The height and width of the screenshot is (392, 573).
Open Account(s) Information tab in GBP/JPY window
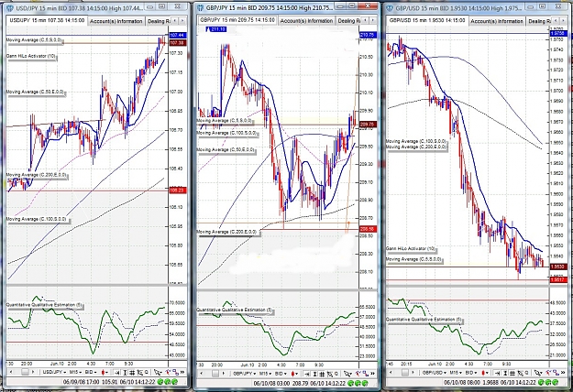coord(306,21)
